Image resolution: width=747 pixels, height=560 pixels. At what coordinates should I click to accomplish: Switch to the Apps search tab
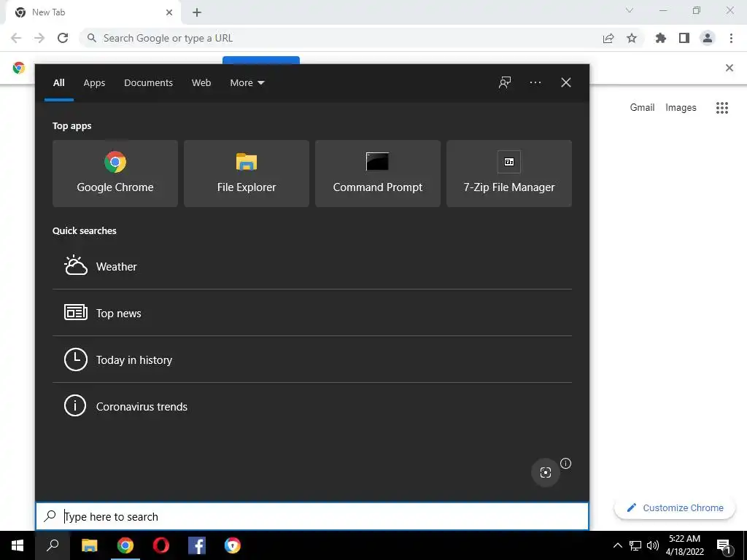click(x=94, y=83)
